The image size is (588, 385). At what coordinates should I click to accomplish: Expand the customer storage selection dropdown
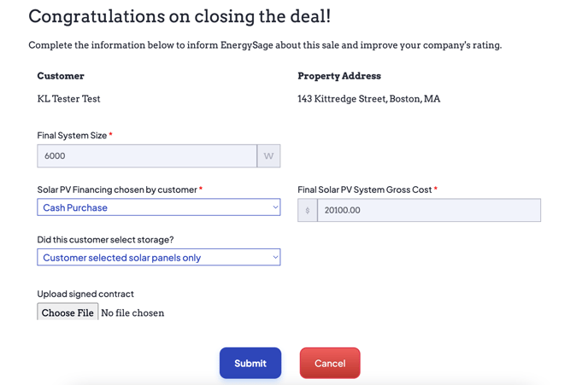159,257
